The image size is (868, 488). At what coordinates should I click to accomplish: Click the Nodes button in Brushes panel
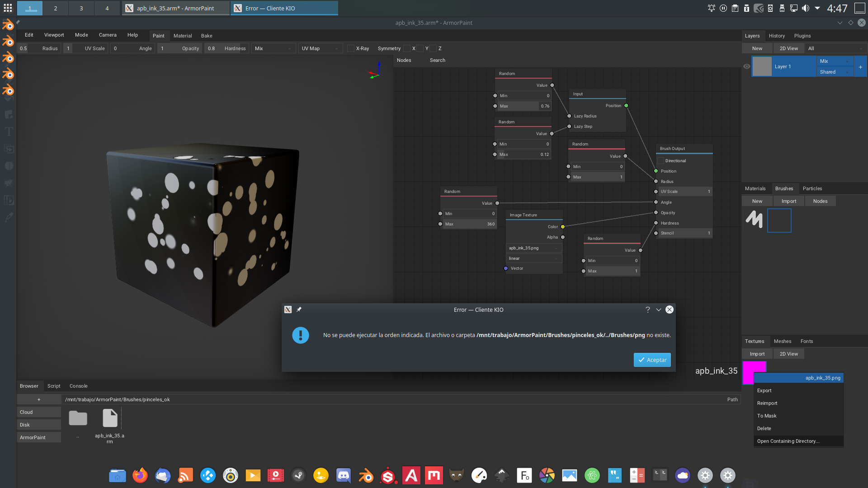820,201
